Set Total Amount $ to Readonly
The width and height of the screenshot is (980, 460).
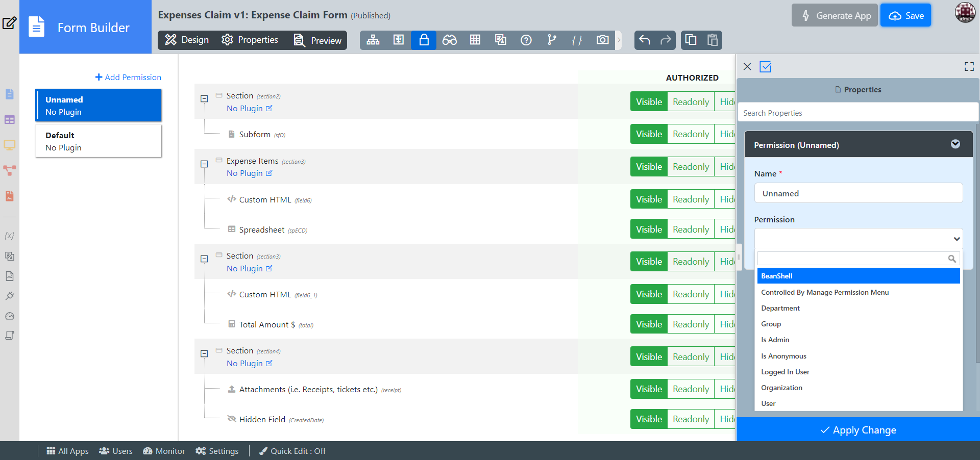tap(691, 324)
